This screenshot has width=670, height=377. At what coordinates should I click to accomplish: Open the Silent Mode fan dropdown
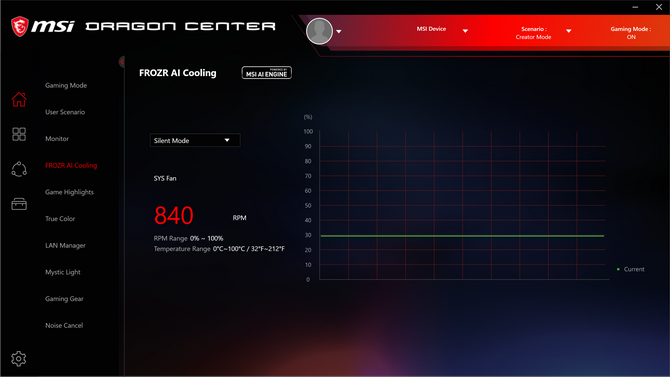195,140
